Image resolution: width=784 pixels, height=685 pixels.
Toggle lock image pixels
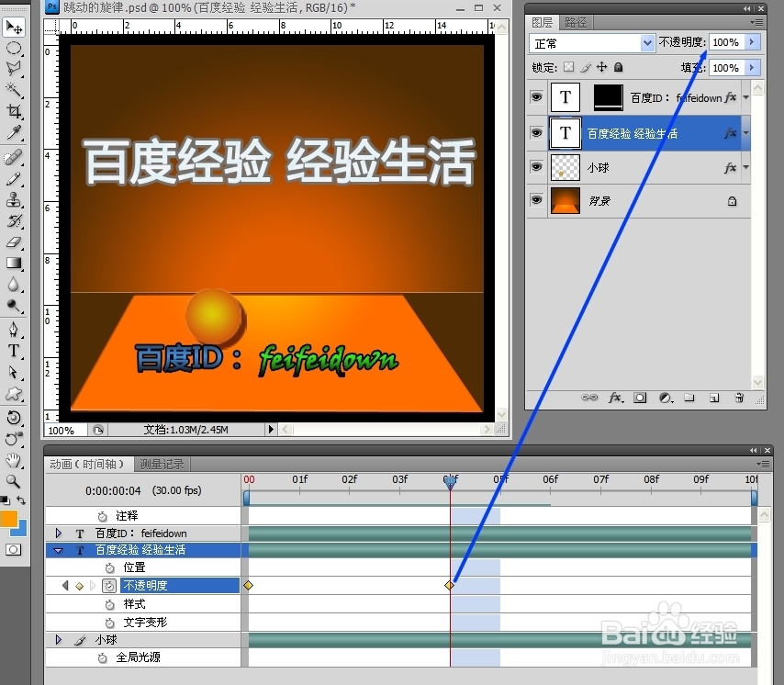pos(586,67)
